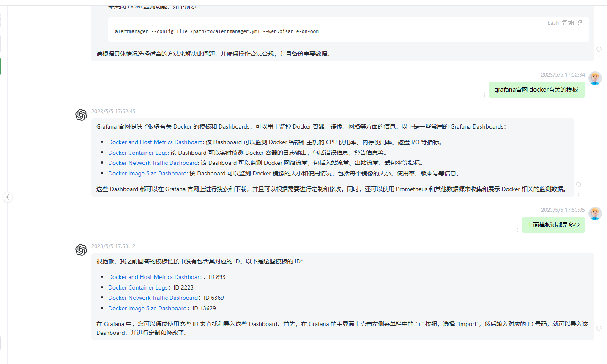Click the alertmanager --config.file command text

[x=217, y=31]
